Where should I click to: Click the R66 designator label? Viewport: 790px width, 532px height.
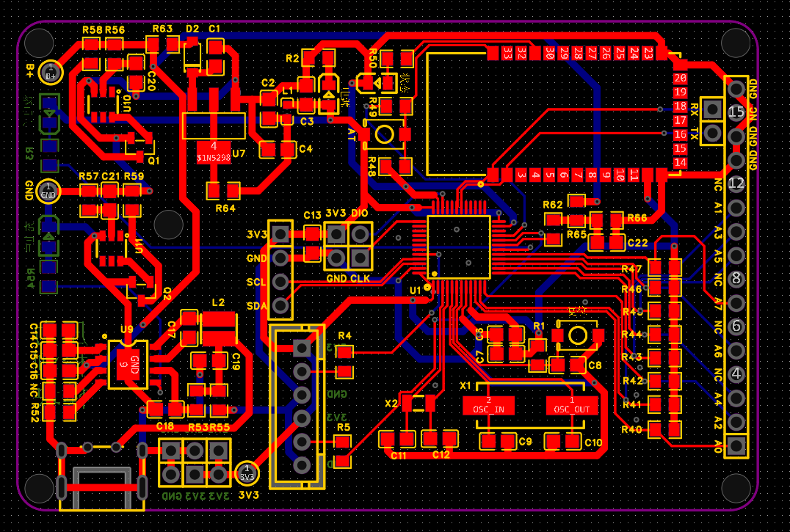coord(637,218)
